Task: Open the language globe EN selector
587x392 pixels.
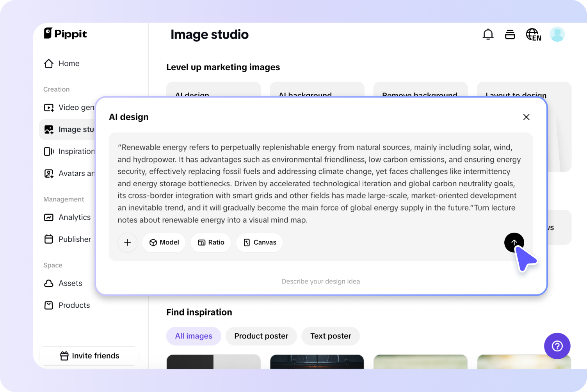Action: [533, 35]
